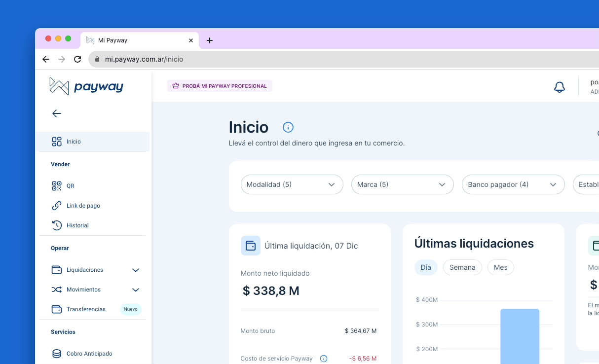
Task: Open the Modalidad (5) dropdown
Action: pos(292,184)
